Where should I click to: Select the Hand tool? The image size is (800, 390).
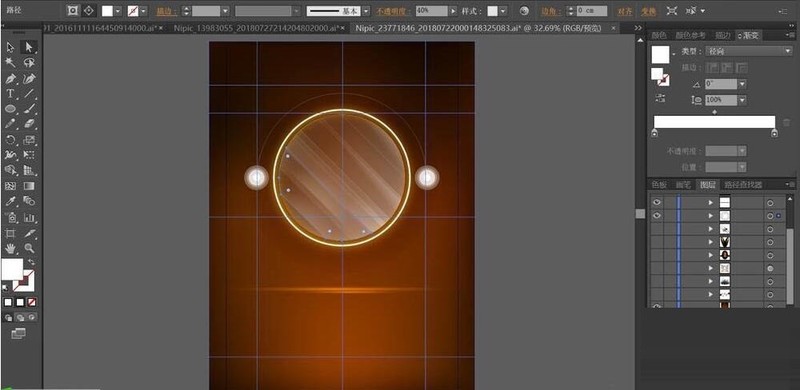[10, 249]
